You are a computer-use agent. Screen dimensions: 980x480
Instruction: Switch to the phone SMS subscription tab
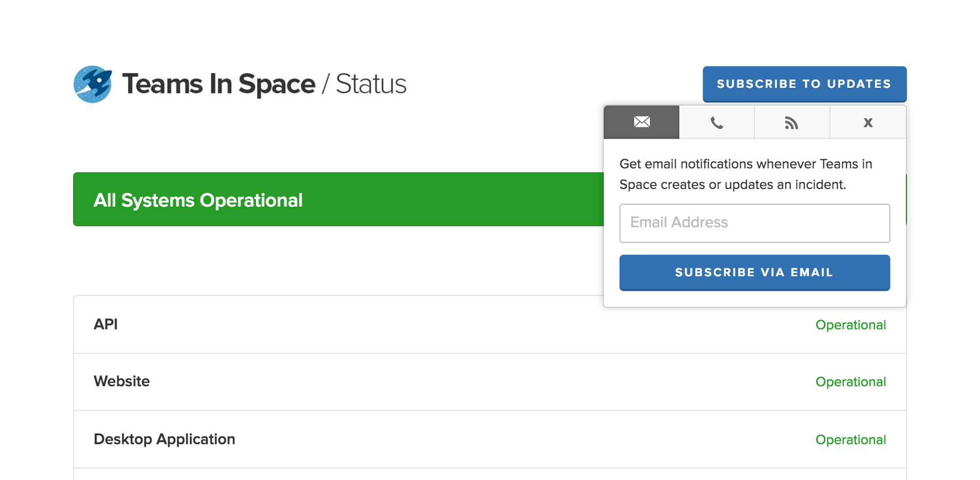tap(717, 123)
